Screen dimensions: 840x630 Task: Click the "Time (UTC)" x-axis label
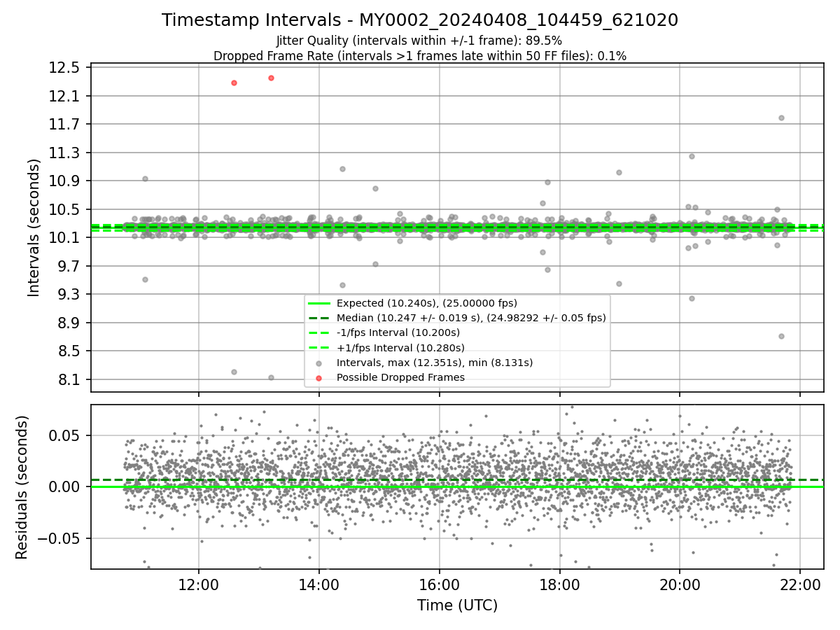point(457,605)
